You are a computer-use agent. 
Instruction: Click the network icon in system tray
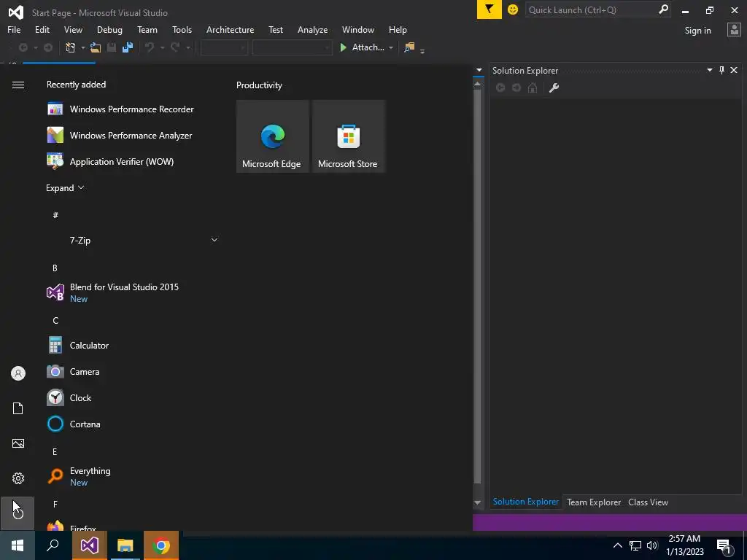(635, 545)
